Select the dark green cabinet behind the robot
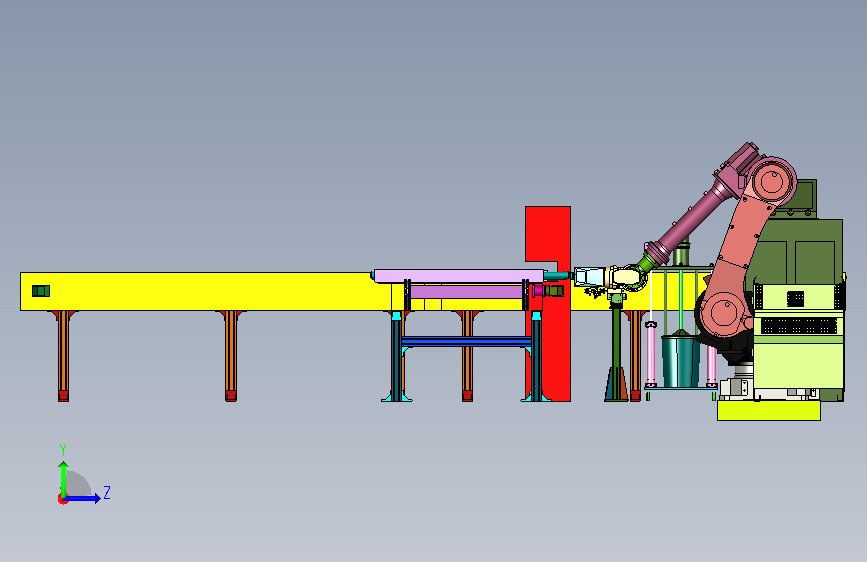 (801, 252)
